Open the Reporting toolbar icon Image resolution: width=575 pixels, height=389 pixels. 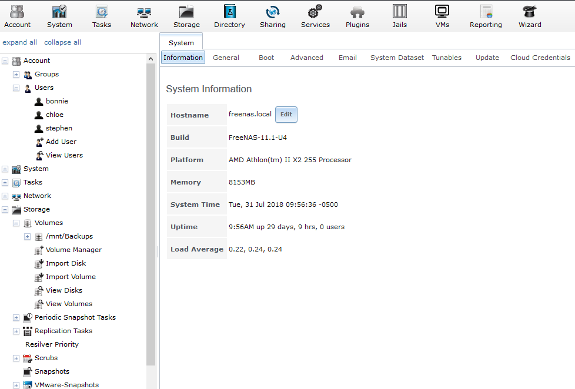[x=486, y=16]
